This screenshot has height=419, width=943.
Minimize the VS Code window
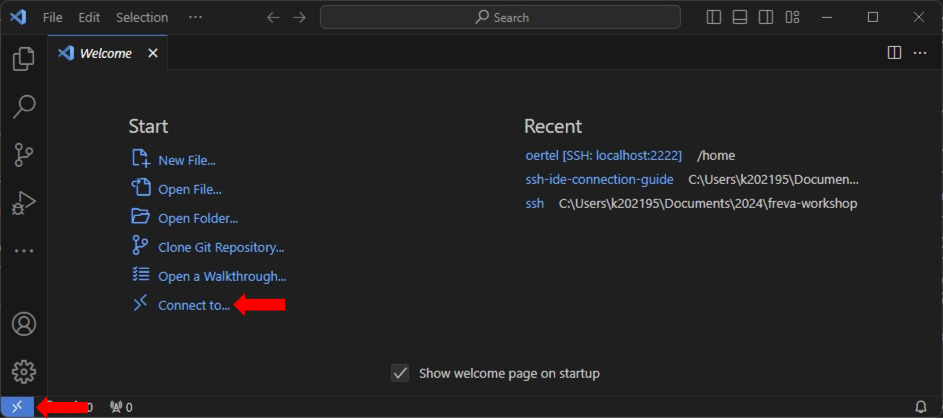click(x=827, y=17)
